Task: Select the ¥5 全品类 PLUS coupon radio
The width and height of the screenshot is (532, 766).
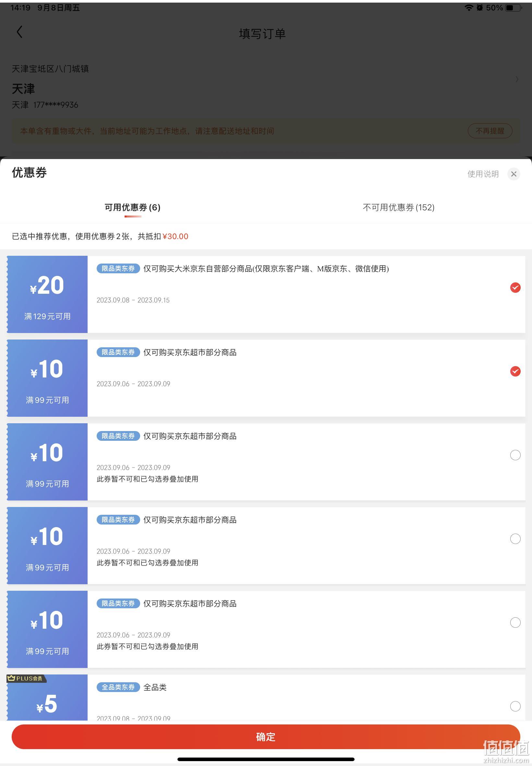Action: pos(515,706)
